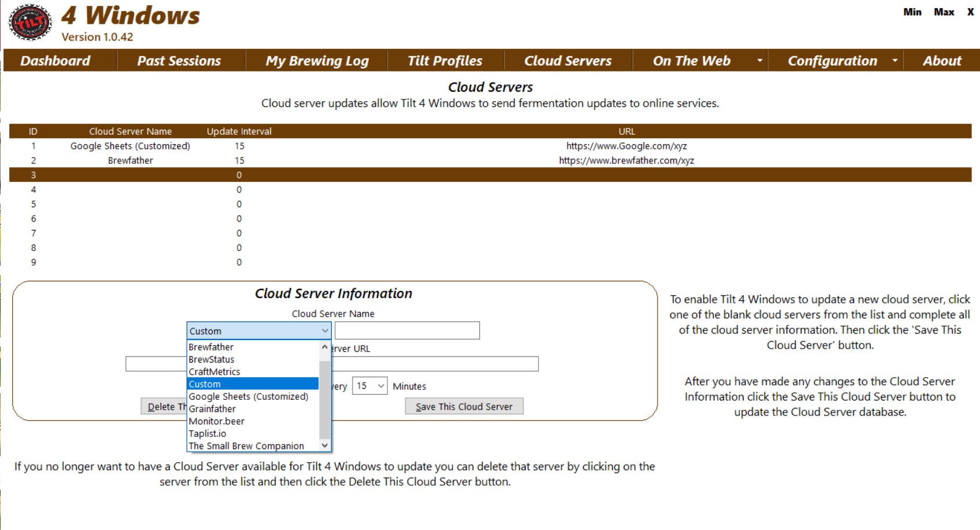Select blank cloud server row 3
This screenshot has width=980, height=530.
pos(490,175)
